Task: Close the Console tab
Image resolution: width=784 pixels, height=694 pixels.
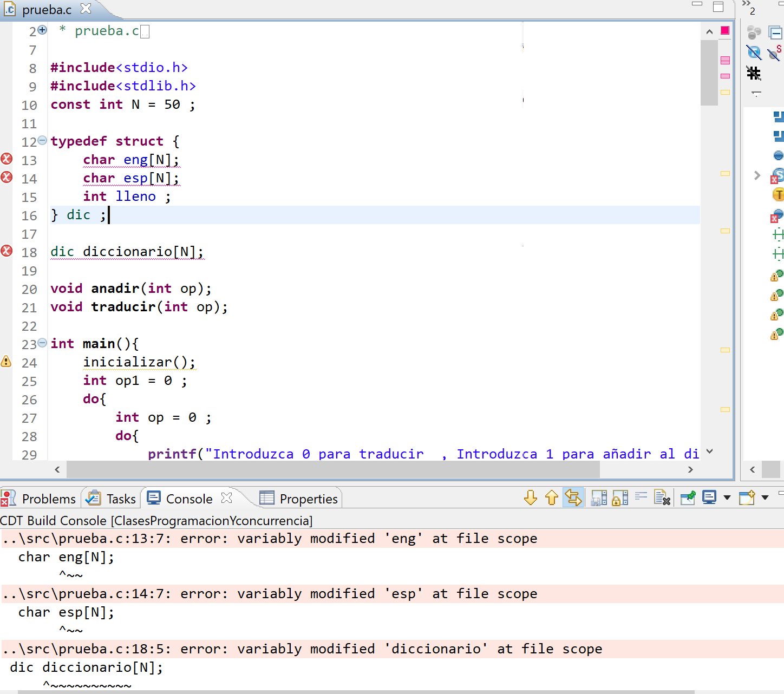Action: click(227, 497)
